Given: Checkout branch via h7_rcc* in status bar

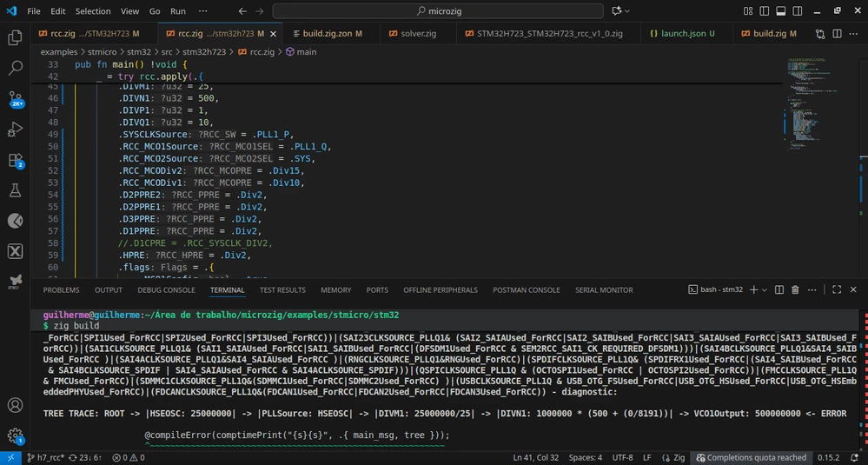Looking at the screenshot, I should pos(46,458).
